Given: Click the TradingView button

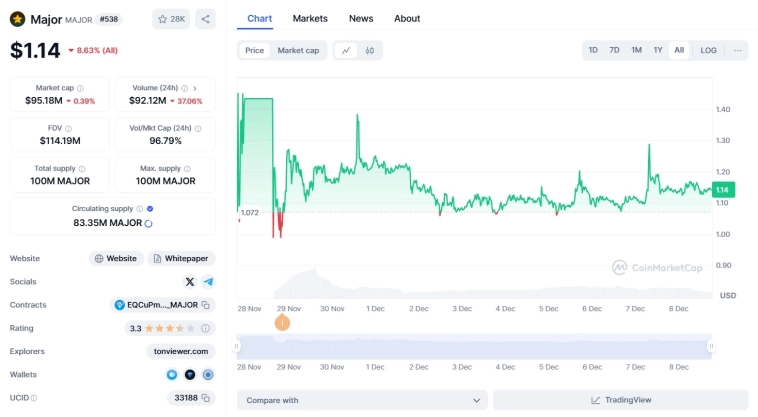Looking at the screenshot, I should click(620, 400).
